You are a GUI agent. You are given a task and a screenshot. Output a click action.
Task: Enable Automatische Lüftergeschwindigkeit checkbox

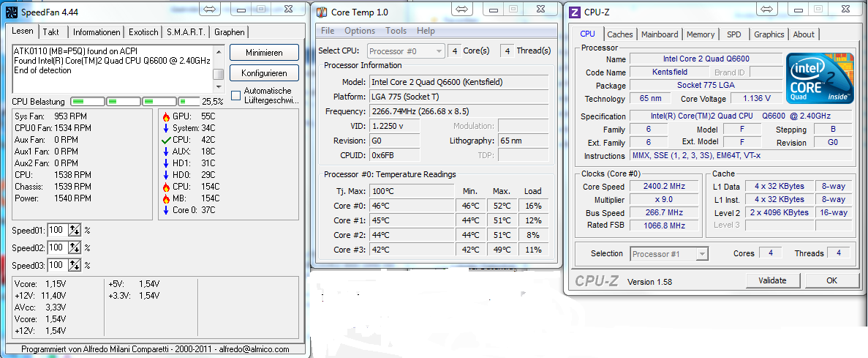(x=235, y=95)
